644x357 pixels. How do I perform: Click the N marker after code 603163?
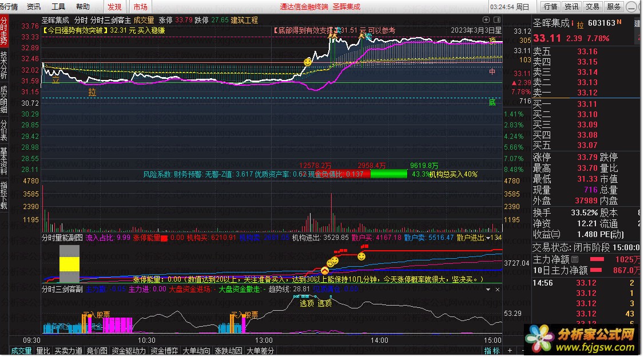tap(619, 22)
